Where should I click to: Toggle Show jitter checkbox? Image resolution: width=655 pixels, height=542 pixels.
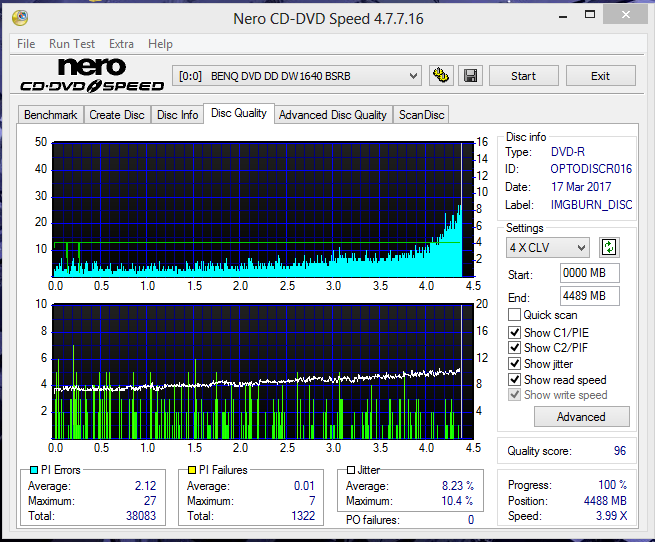tap(514, 364)
